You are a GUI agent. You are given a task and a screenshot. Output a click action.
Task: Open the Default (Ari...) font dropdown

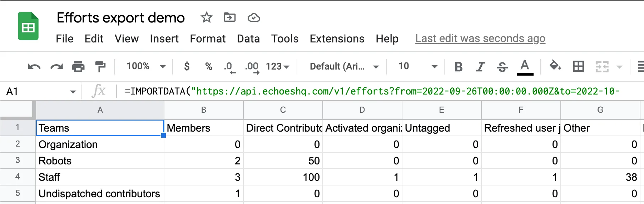(x=344, y=66)
